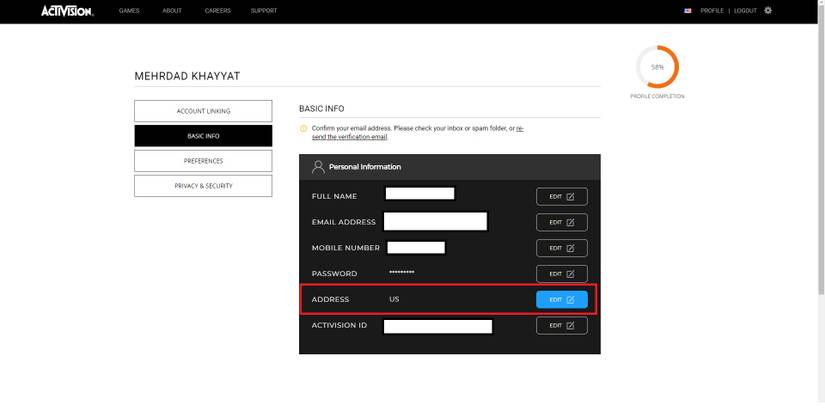This screenshot has height=413, width=825.
Task: Click the Activision logo
Action: click(67, 11)
